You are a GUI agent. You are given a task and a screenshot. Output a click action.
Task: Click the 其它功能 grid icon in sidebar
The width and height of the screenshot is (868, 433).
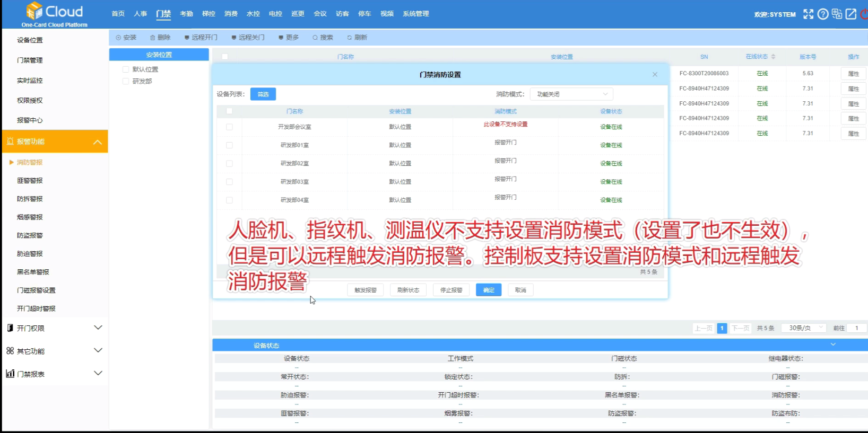point(10,351)
